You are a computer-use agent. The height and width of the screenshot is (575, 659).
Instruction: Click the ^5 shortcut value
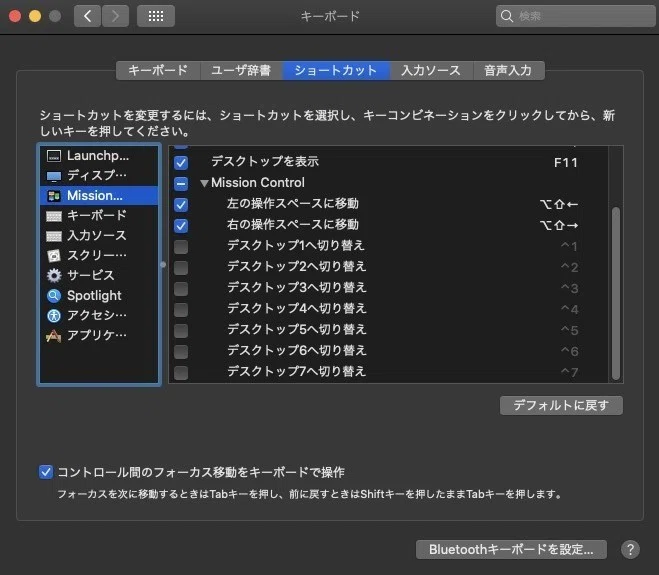click(x=569, y=331)
